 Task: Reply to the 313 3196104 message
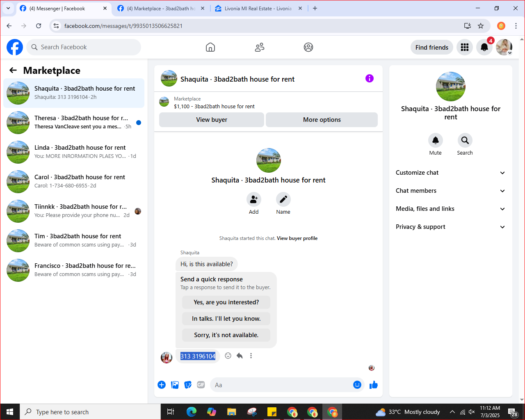(240, 356)
